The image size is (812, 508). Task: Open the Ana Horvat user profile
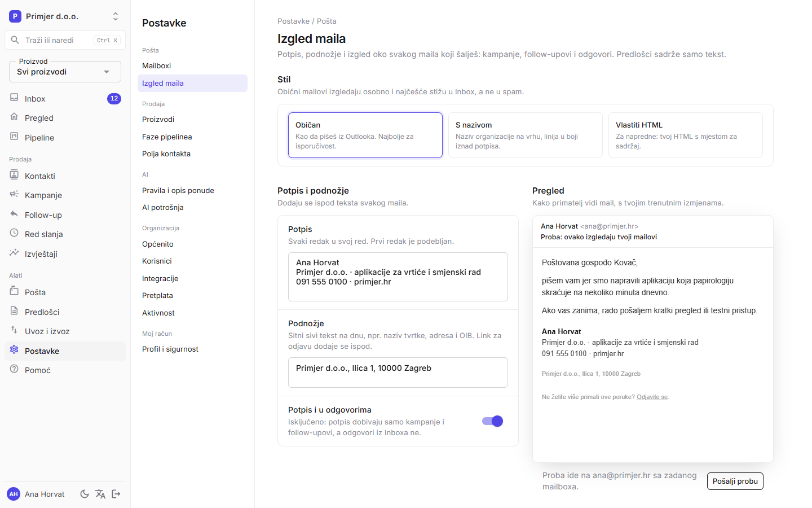tap(37, 494)
